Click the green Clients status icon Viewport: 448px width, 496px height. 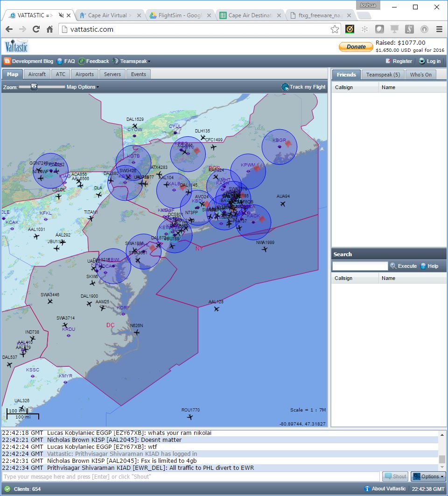(7, 489)
